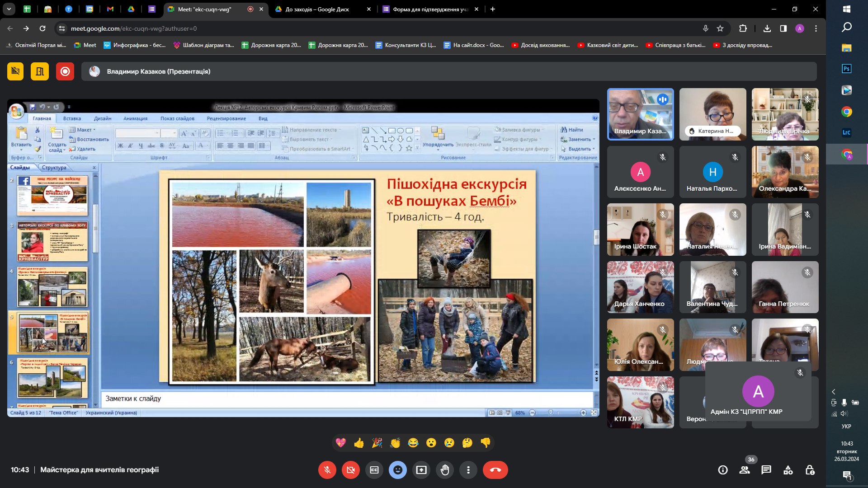Select slide 6 thumbnail
Image resolution: width=868 pixels, height=488 pixels.
click(x=52, y=378)
